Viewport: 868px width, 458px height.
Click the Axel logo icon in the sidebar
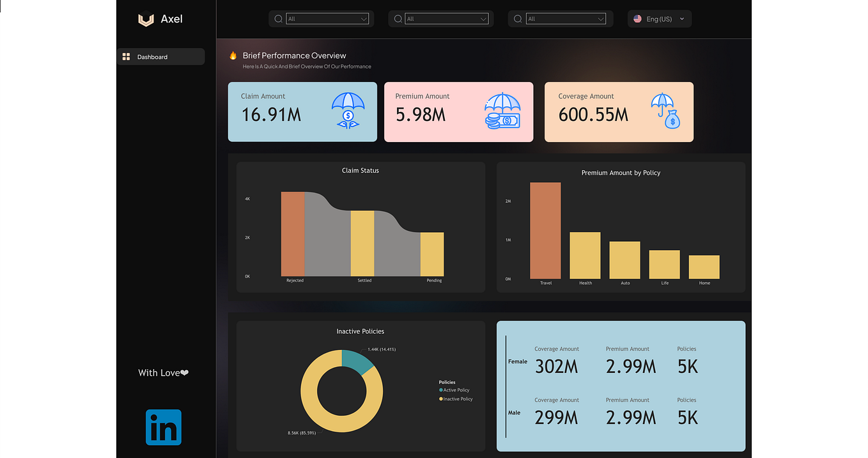click(x=146, y=20)
